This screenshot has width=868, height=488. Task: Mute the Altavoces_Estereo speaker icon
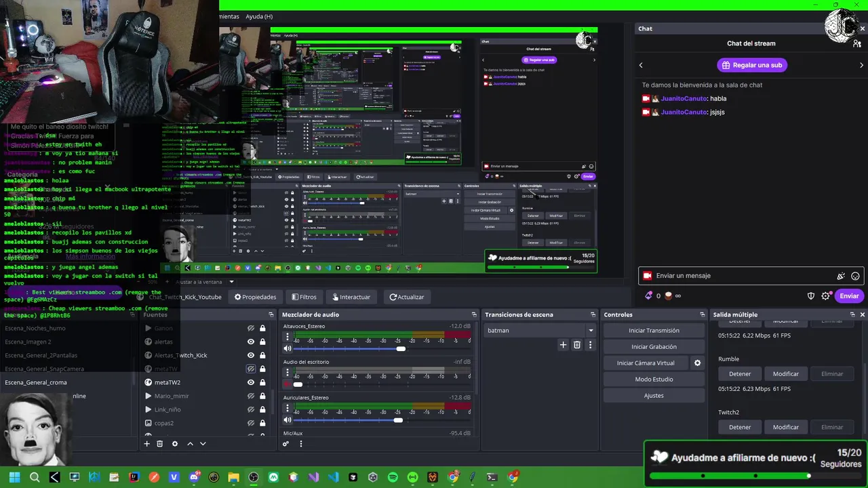pos(288,348)
